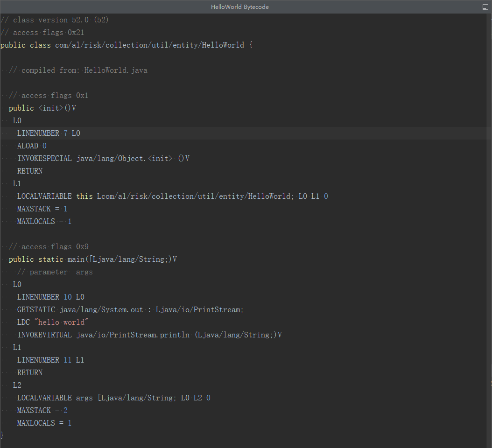Click the LOCALVARIABLE args line
Viewport: 492px width, 448px height.
point(113,398)
